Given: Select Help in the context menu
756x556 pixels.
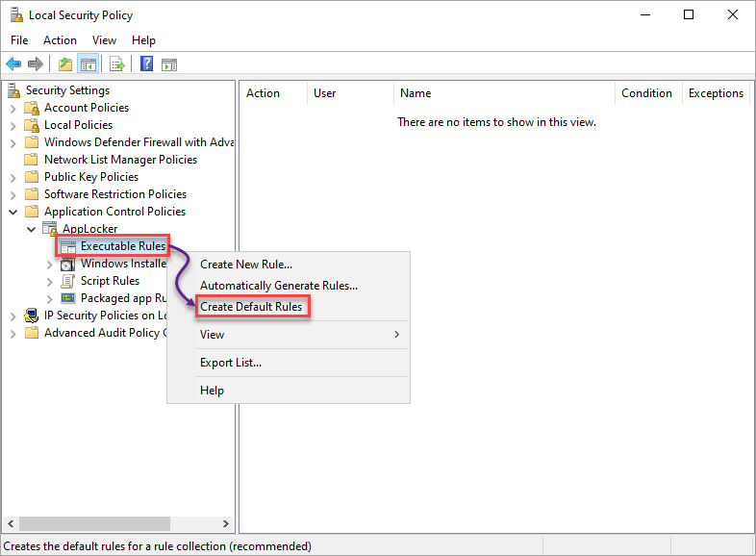Looking at the screenshot, I should (x=289, y=391).
